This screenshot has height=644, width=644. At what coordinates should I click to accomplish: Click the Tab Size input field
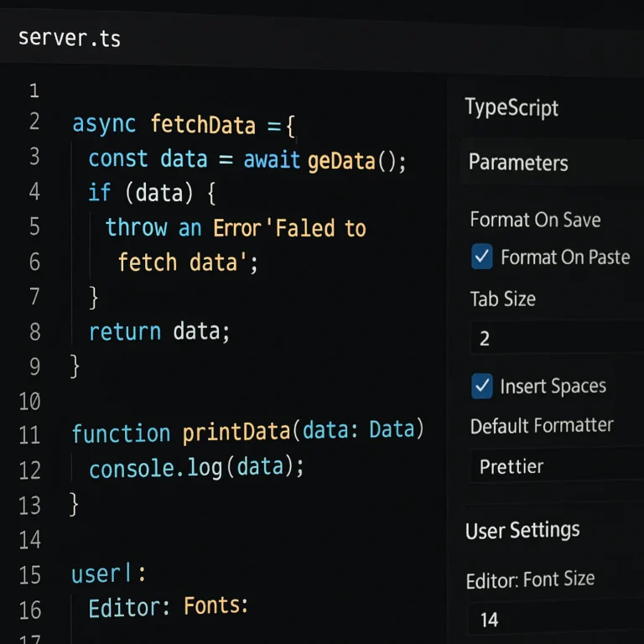557,338
